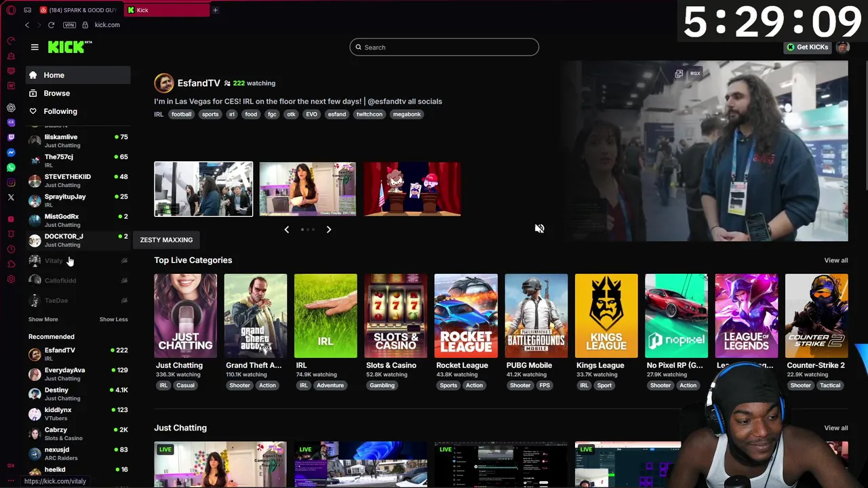Screen dimensions: 868x488
Task: Go to Home in sidebar
Action: pyautogui.click(x=78, y=75)
